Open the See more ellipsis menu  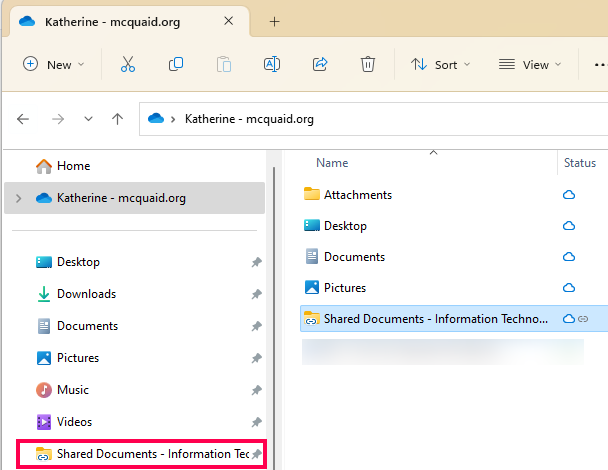[600, 64]
